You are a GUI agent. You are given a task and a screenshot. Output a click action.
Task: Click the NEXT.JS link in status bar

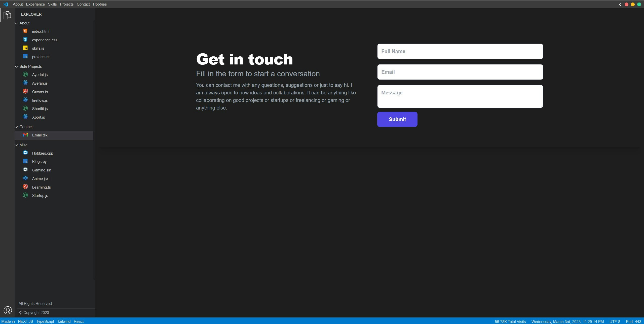(25, 321)
